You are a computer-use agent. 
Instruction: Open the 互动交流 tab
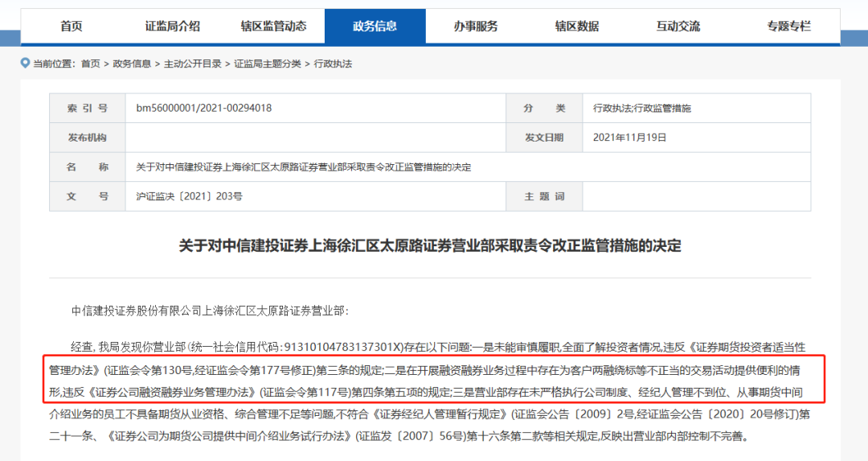coord(678,26)
